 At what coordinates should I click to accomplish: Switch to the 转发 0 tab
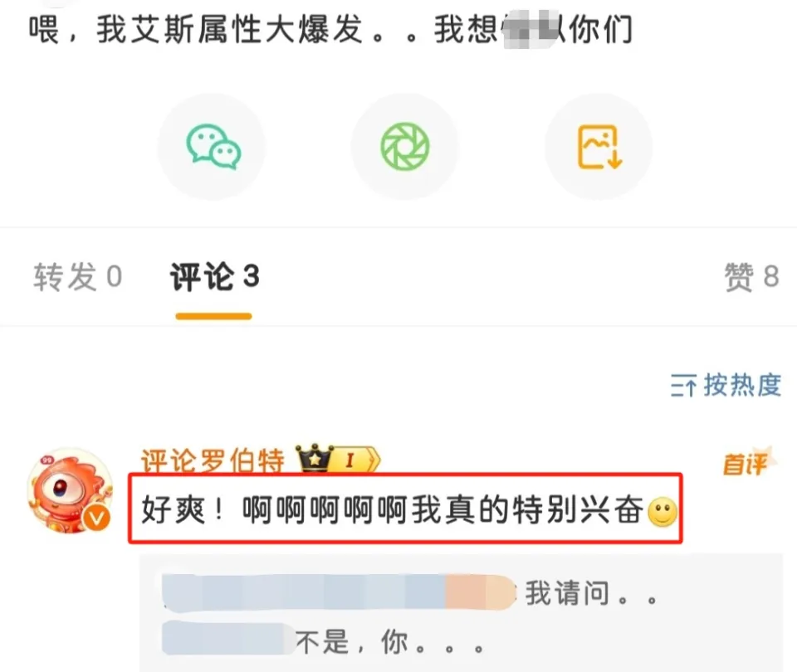pos(78,277)
